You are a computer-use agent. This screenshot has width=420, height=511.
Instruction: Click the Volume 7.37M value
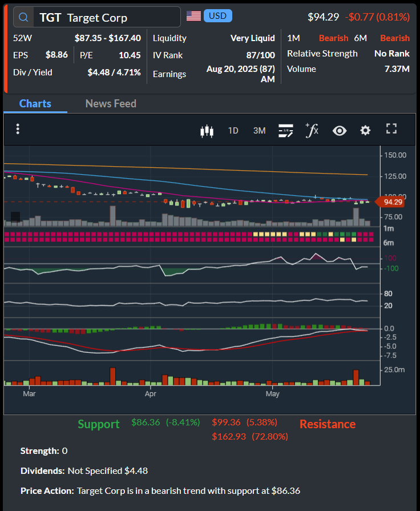tap(397, 69)
